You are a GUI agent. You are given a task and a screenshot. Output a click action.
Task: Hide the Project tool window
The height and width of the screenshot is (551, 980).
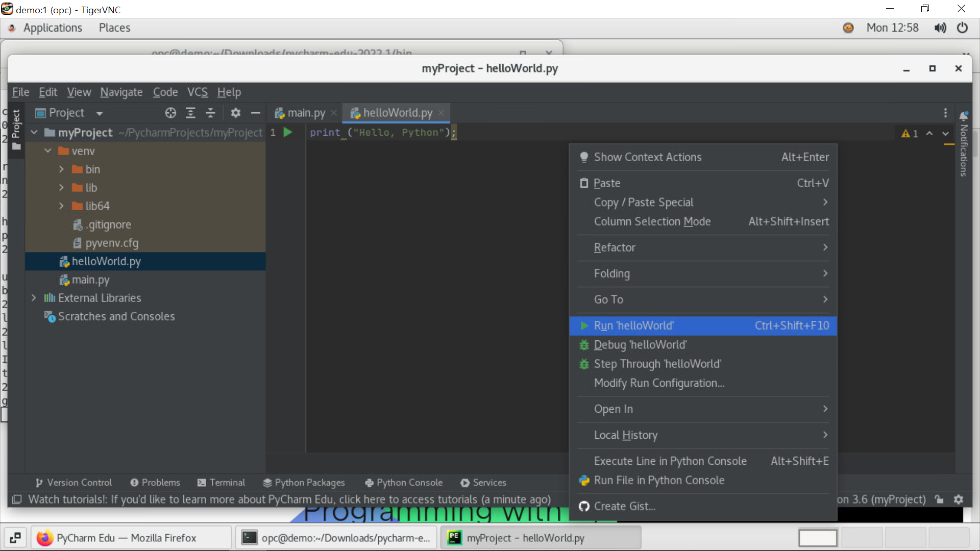click(x=256, y=113)
